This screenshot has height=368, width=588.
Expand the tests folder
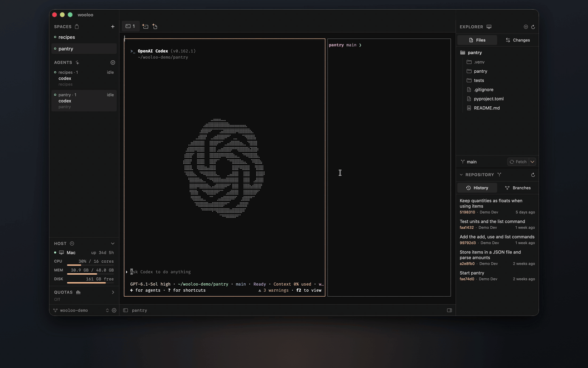[x=498, y=80]
